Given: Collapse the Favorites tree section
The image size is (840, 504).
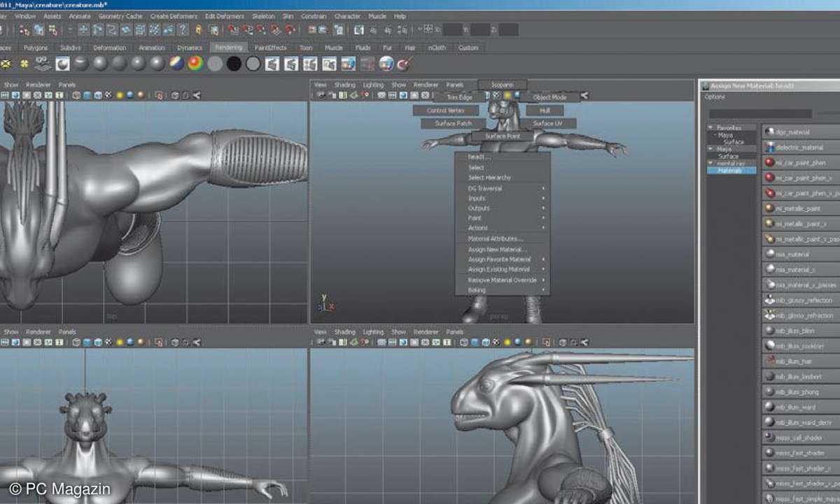Looking at the screenshot, I should pyautogui.click(x=711, y=128).
